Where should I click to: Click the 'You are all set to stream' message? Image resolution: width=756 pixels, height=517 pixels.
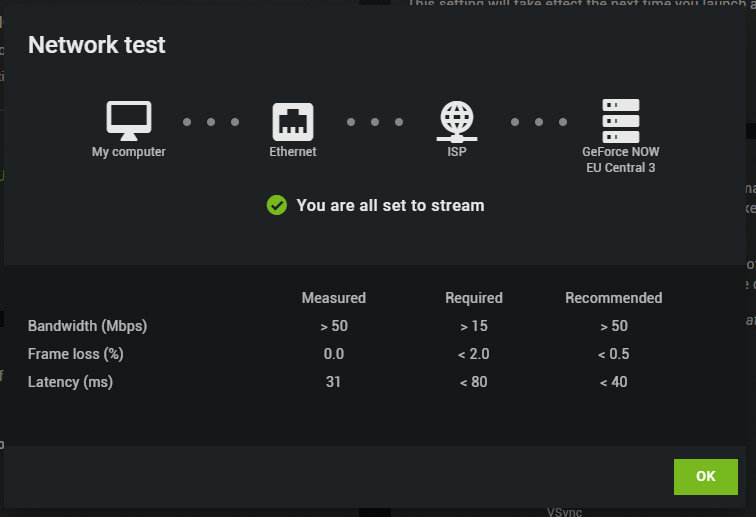[390, 205]
